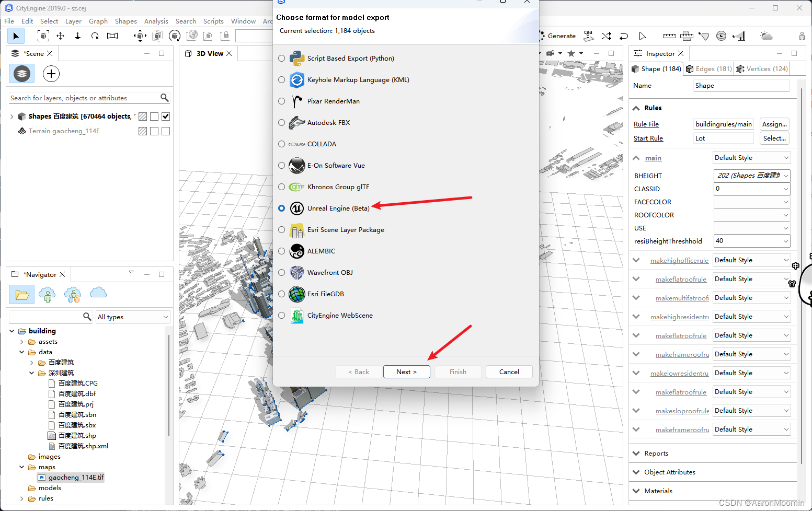Select Keyhole Markup Language (KML) option
The width and height of the screenshot is (812, 511).
tap(282, 80)
